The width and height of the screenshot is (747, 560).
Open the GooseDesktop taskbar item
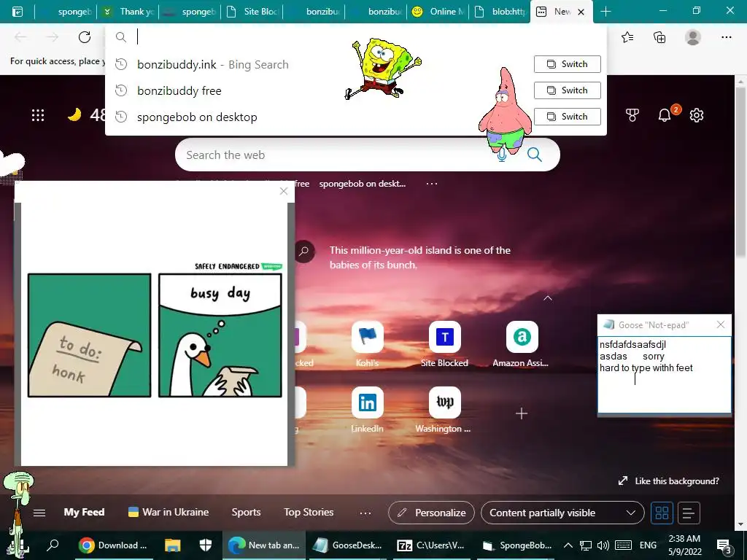coord(347,545)
